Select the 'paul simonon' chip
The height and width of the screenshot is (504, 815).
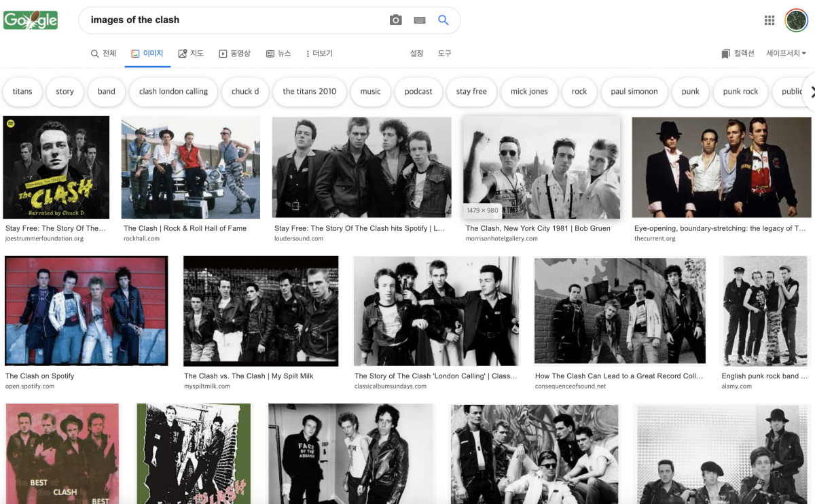pos(634,92)
